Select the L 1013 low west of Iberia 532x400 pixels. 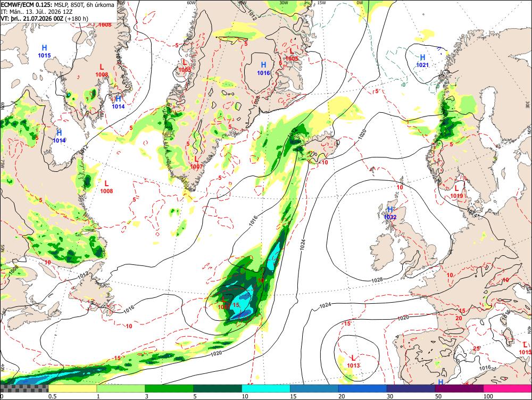[x=353, y=361]
